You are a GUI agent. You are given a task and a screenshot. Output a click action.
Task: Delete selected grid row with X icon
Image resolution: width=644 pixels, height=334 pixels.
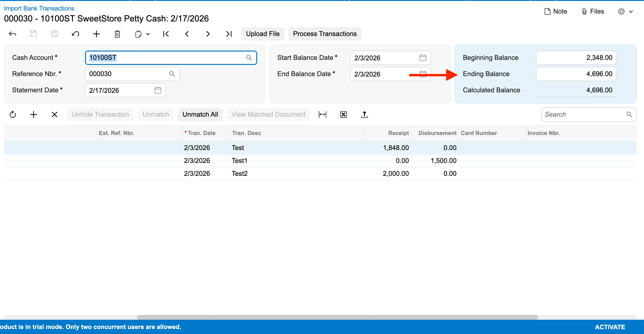point(54,115)
